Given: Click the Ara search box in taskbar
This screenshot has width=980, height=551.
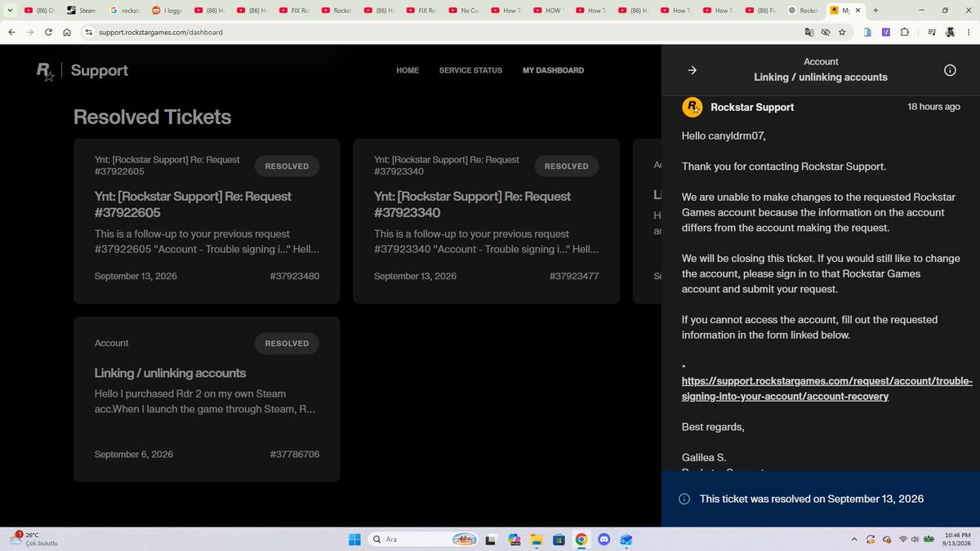Looking at the screenshot, I should pos(422,540).
